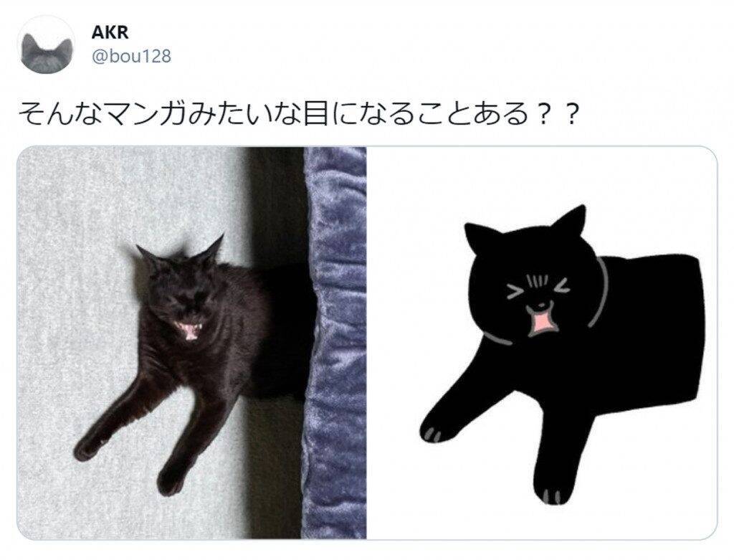Open the @bou128 handle link
Screen dimensions: 734x560
coord(132,57)
